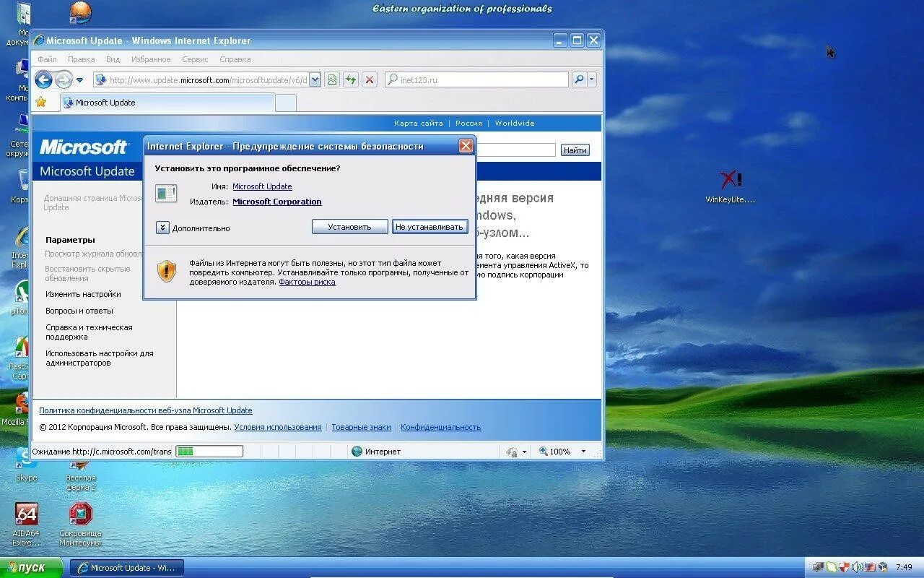Click the inet123.ru search box
This screenshot has width=924, height=578.
tap(477, 80)
